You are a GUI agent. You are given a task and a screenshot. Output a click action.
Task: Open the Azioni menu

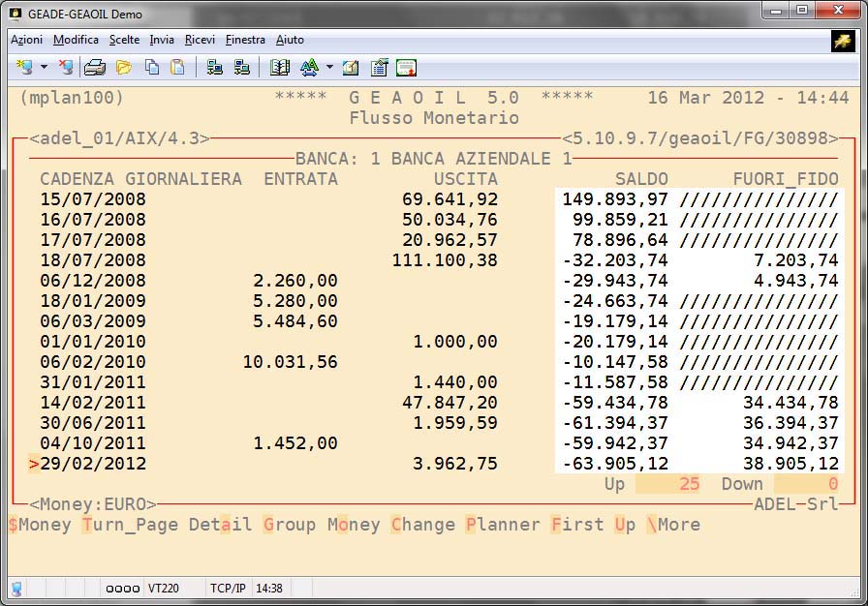[26, 40]
